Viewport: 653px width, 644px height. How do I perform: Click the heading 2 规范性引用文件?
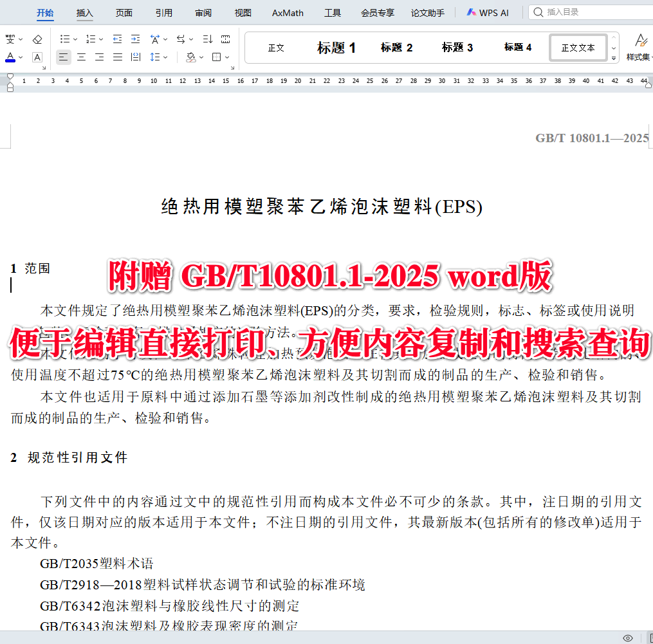click(69, 457)
